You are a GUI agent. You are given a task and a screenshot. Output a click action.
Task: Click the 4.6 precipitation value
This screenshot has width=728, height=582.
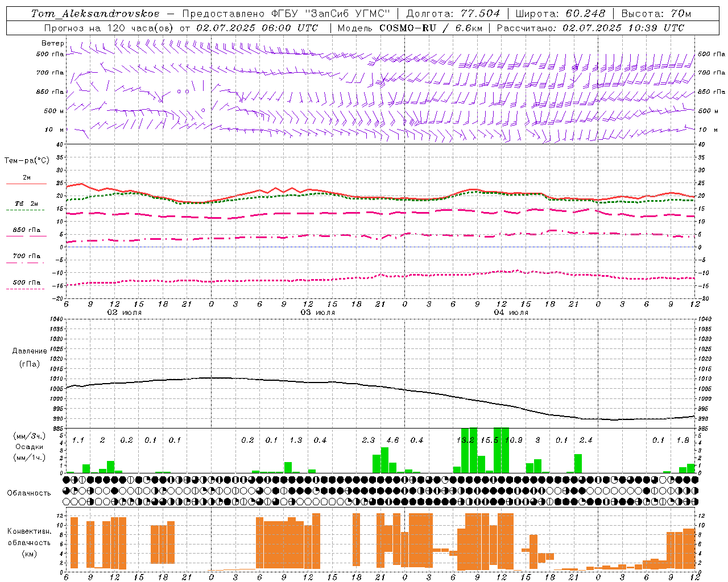point(392,440)
